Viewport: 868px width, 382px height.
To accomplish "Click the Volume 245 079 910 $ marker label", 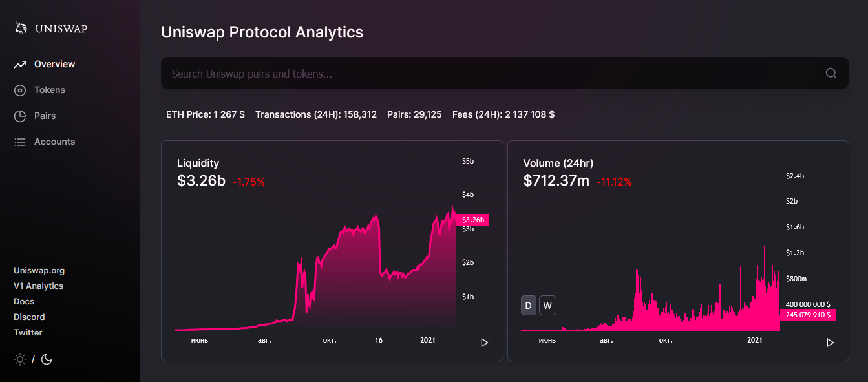I will coord(808,315).
